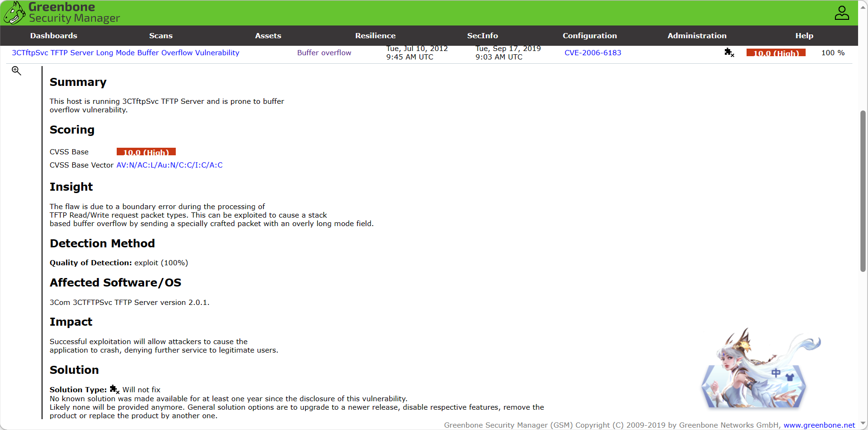Click the Impact heading

[71, 322]
